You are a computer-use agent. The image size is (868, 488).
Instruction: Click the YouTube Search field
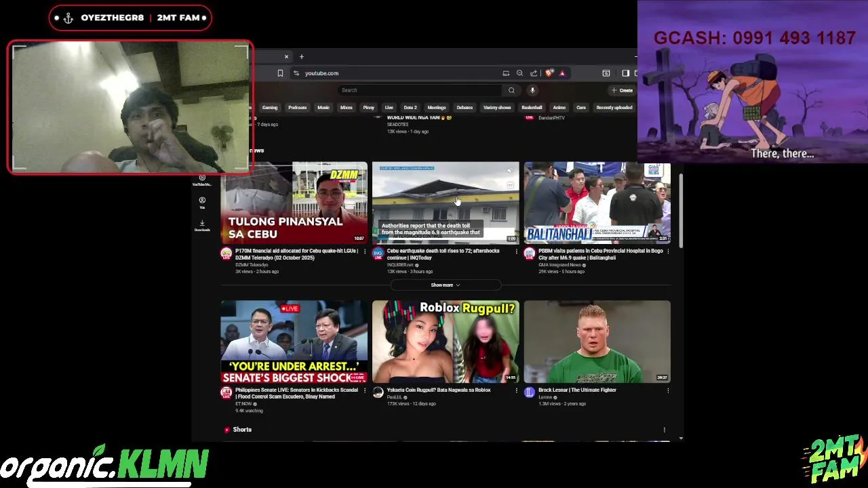pyautogui.click(x=420, y=90)
